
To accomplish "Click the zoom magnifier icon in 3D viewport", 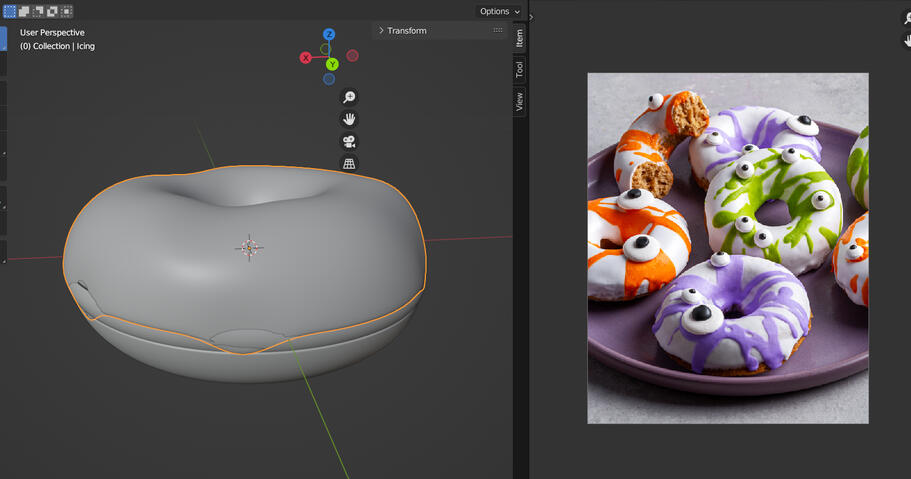I will click(x=349, y=97).
